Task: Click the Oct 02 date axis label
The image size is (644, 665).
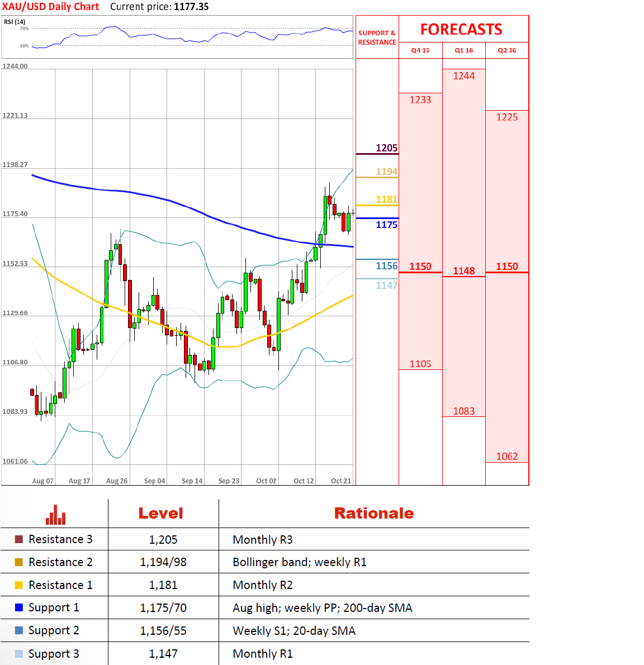Action: 266,481
